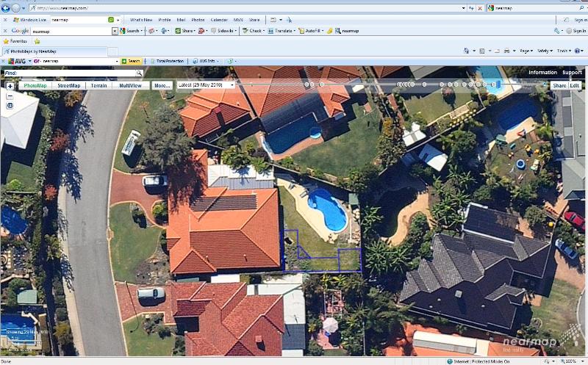
Task: Click the blue handle on the date timeline slider
Action: tap(498, 85)
